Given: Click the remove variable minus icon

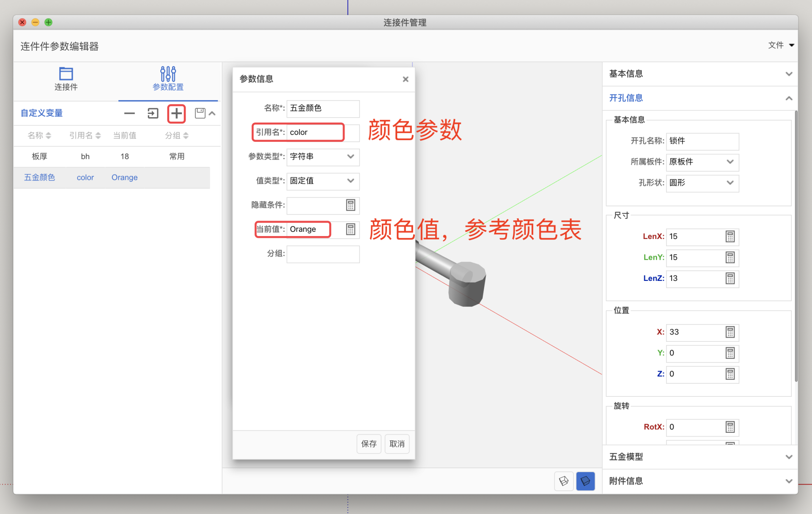Looking at the screenshot, I should coord(129,113).
